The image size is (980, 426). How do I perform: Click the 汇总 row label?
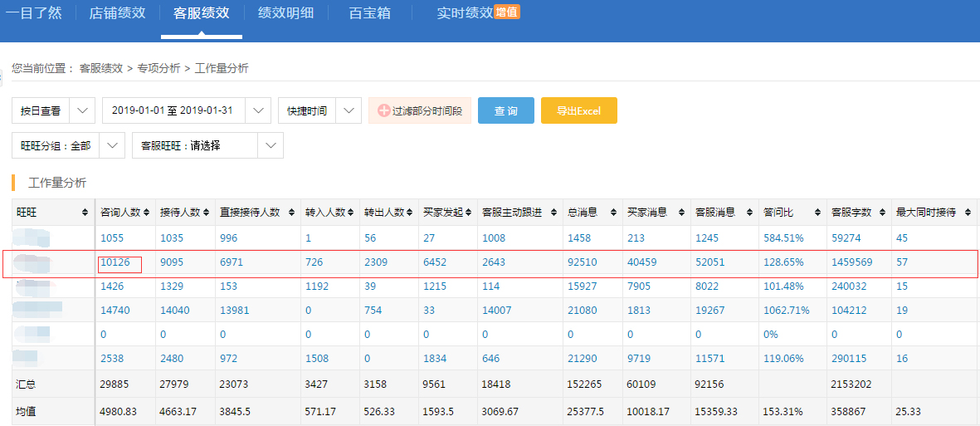tap(27, 384)
